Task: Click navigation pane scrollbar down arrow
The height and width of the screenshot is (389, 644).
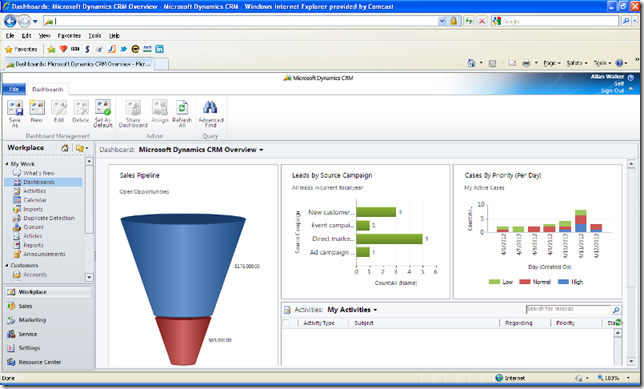Action: 89,277
